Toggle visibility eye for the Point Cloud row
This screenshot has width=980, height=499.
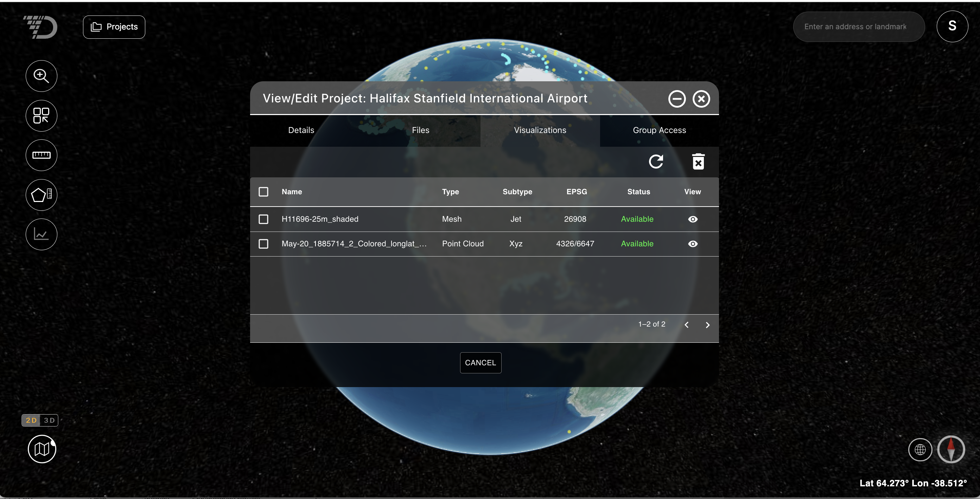tap(693, 244)
